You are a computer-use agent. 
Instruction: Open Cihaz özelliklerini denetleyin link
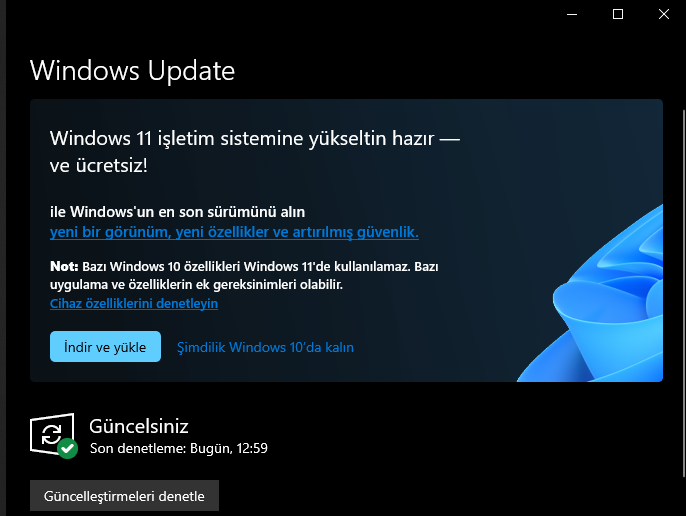tap(134, 303)
